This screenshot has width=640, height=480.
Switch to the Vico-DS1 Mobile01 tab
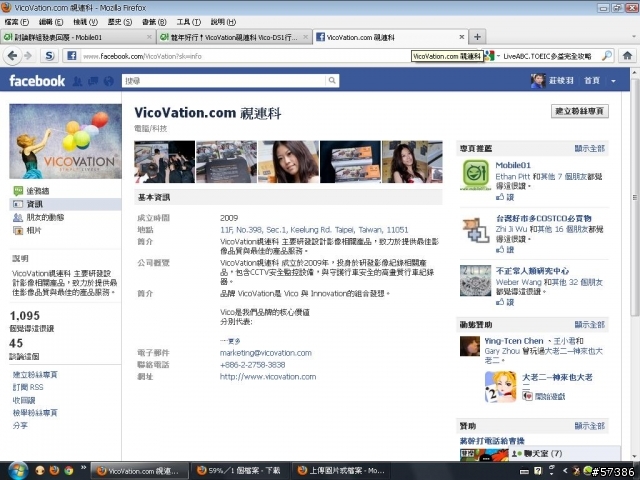click(x=234, y=37)
